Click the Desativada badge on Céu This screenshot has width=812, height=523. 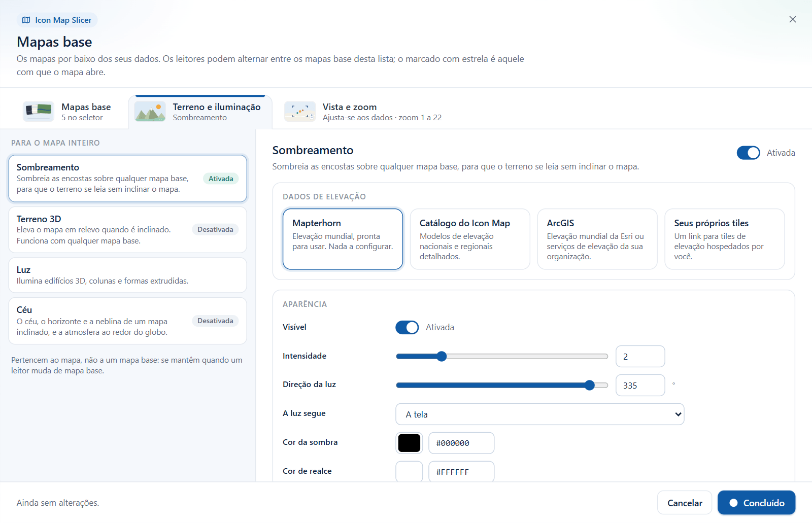click(x=215, y=321)
